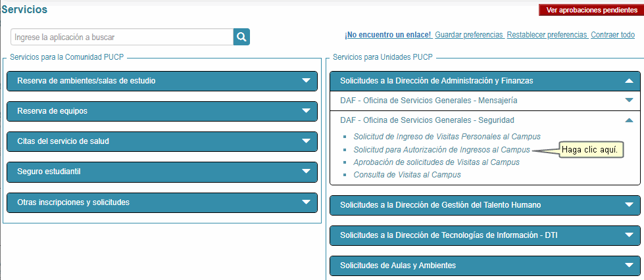Click the ¡No encuentro un enlace! link
Screen dimensions: 644x280
(x=387, y=35)
